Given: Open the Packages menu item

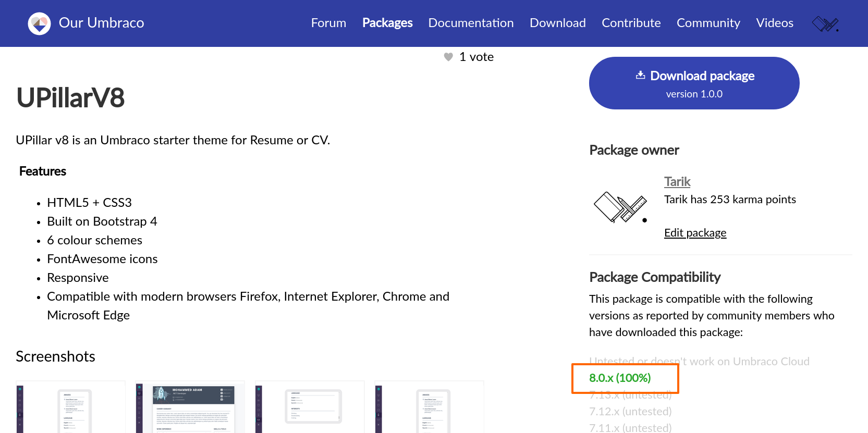Looking at the screenshot, I should pos(387,23).
